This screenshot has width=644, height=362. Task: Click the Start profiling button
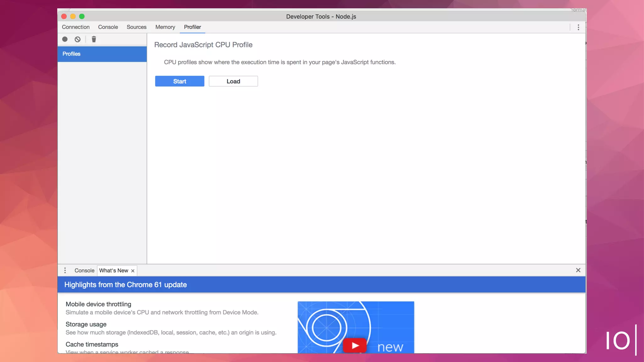180,81
